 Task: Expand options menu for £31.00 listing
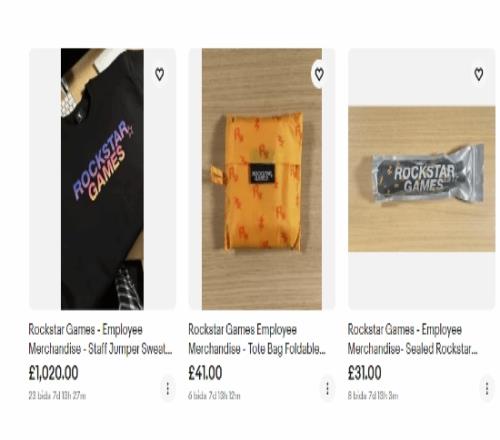(487, 388)
